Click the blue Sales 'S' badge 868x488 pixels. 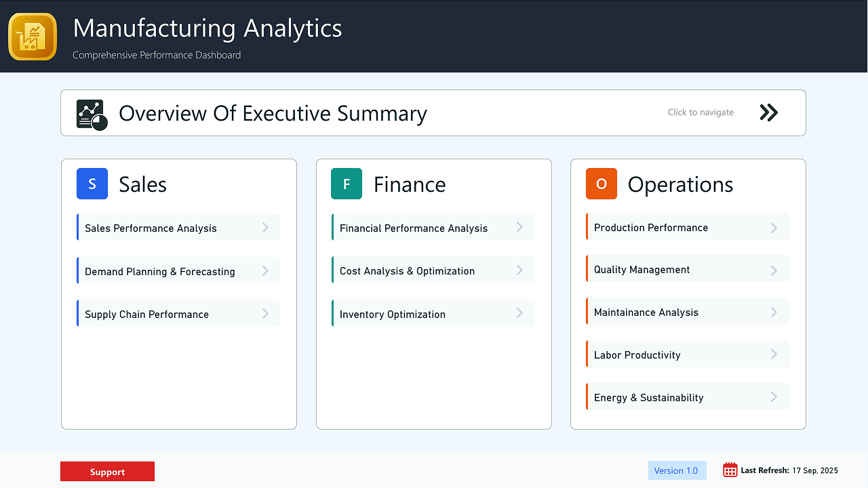coord(92,184)
